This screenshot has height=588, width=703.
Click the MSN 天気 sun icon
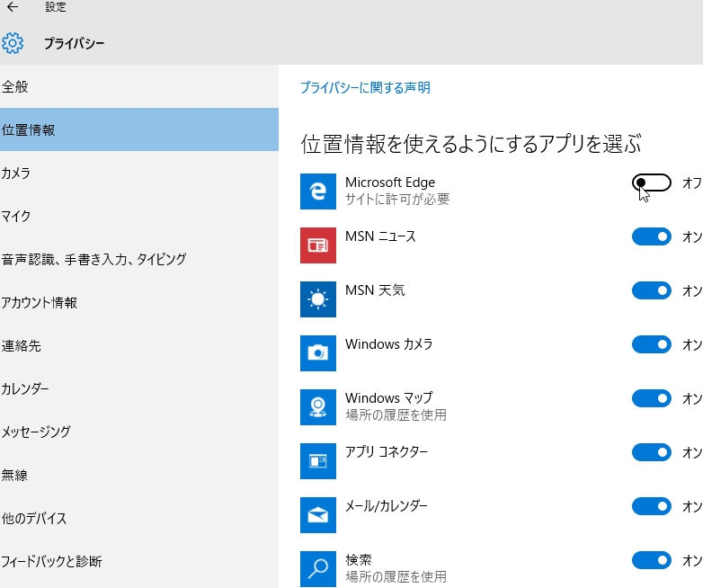[x=318, y=299]
